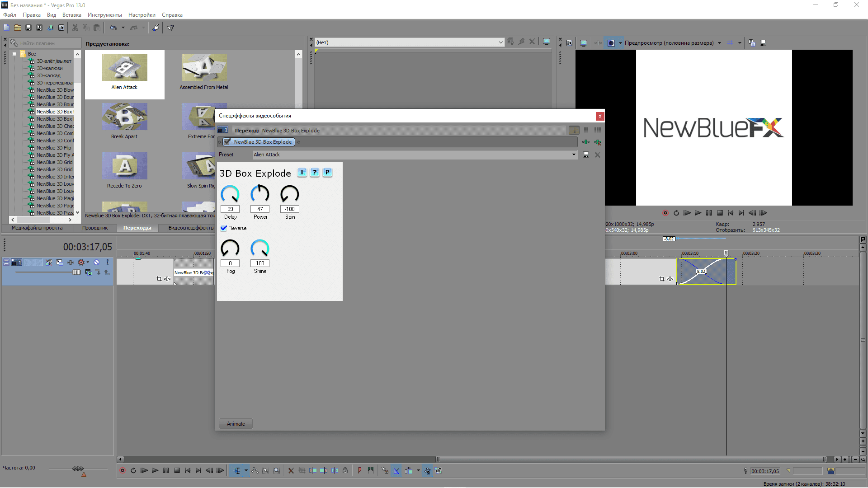Switch to the Проводник tab

(x=95, y=228)
